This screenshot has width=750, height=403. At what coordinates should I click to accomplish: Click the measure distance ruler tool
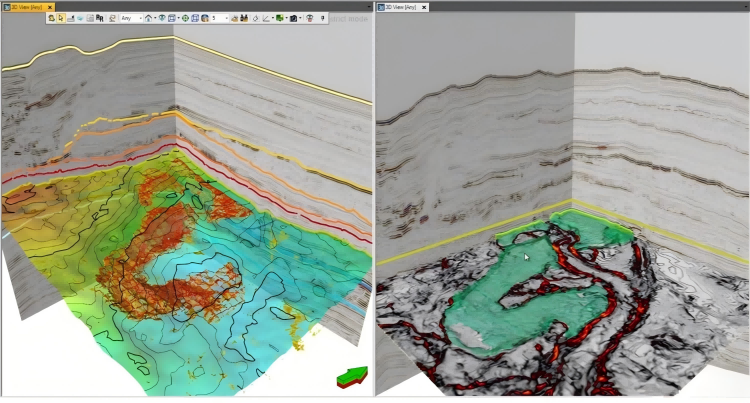click(x=71, y=18)
